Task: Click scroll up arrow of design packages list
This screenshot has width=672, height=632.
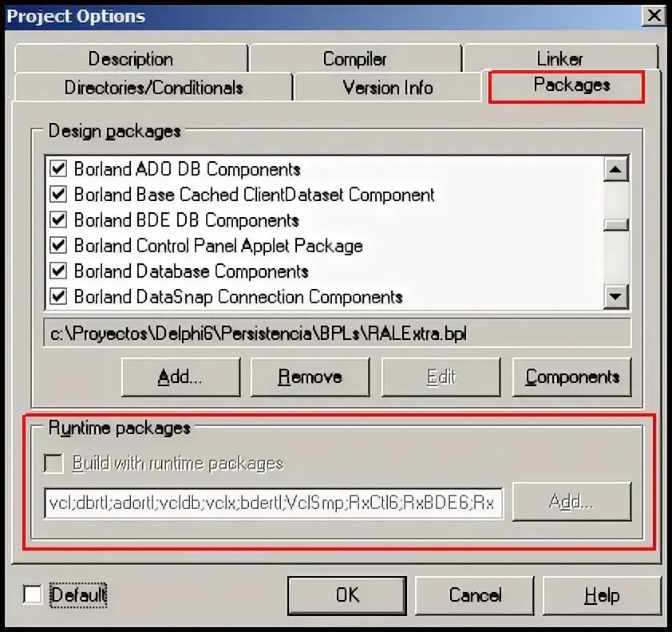Action: [616, 169]
